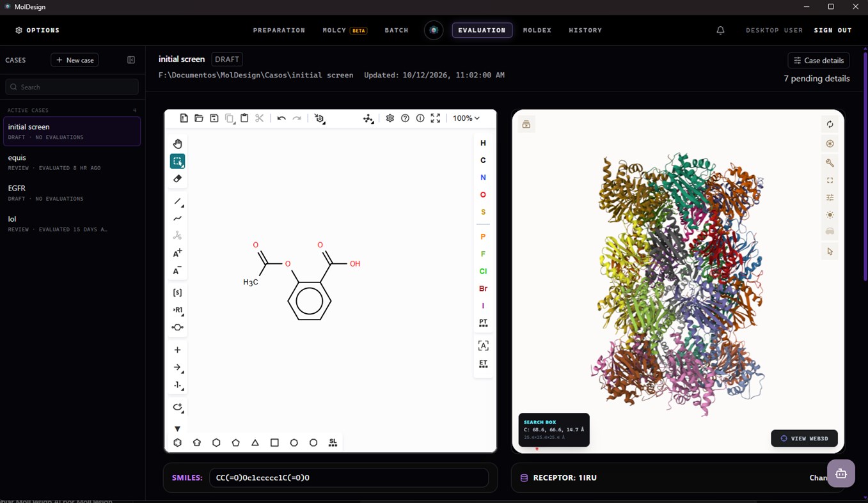The width and height of the screenshot is (868, 503).
Task: Go to the Batch tab
Action: pos(397,30)
